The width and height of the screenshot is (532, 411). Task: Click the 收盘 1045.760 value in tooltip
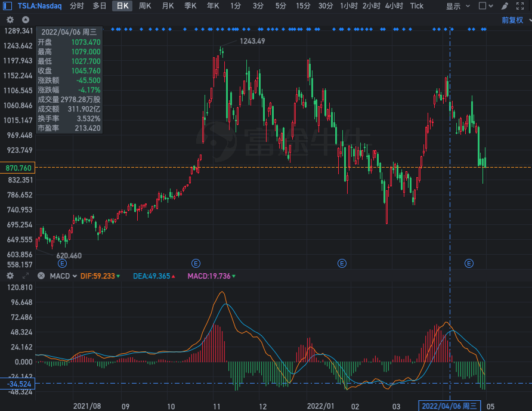[86, 71]
